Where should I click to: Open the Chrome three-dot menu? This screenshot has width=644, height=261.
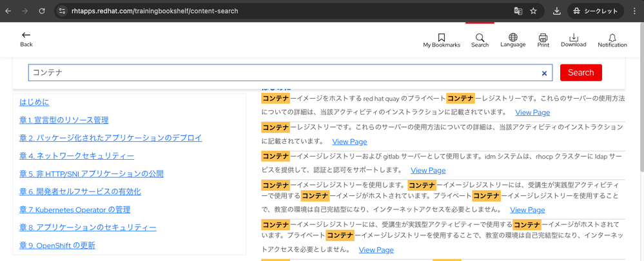634,11
